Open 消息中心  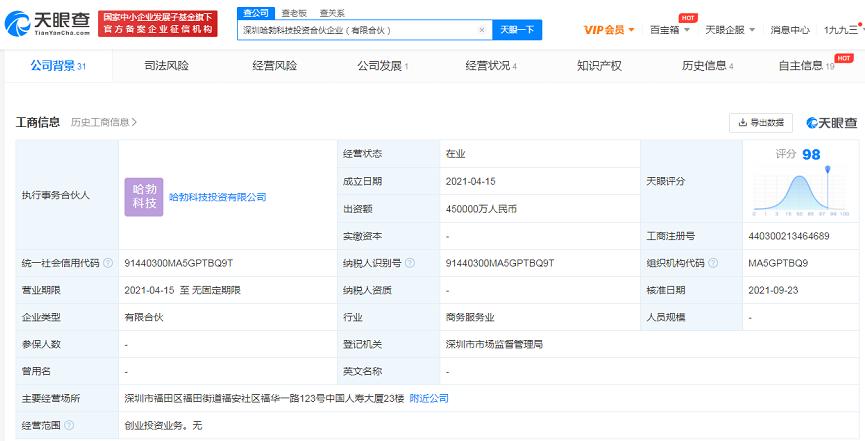[x=790, y=30]
